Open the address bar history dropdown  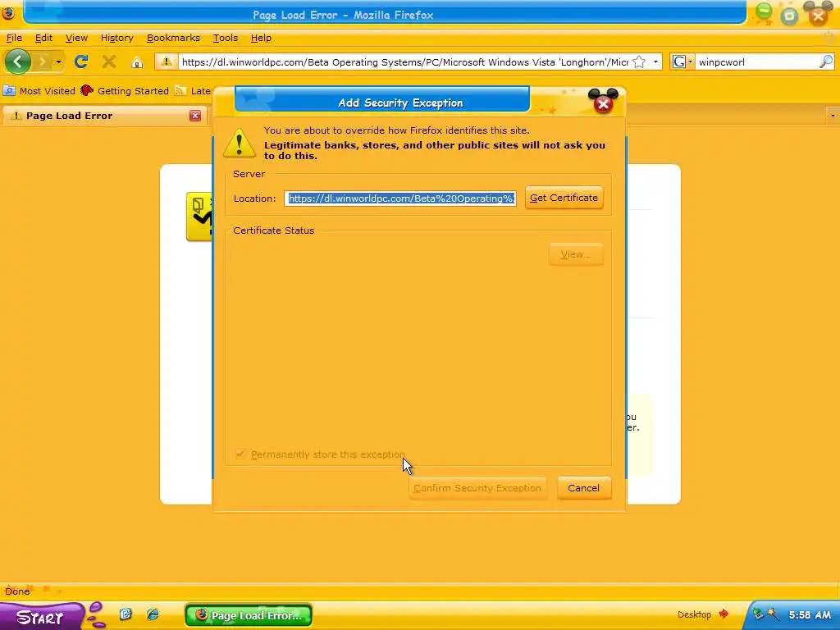pyautogui.click(x=655, y=62)
